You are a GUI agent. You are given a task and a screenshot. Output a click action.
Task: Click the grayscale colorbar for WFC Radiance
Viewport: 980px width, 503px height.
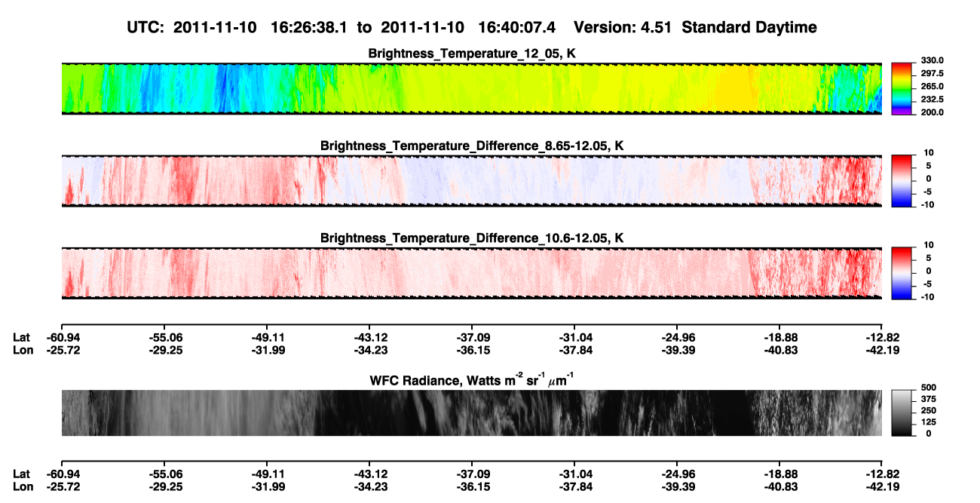(902, 413)
